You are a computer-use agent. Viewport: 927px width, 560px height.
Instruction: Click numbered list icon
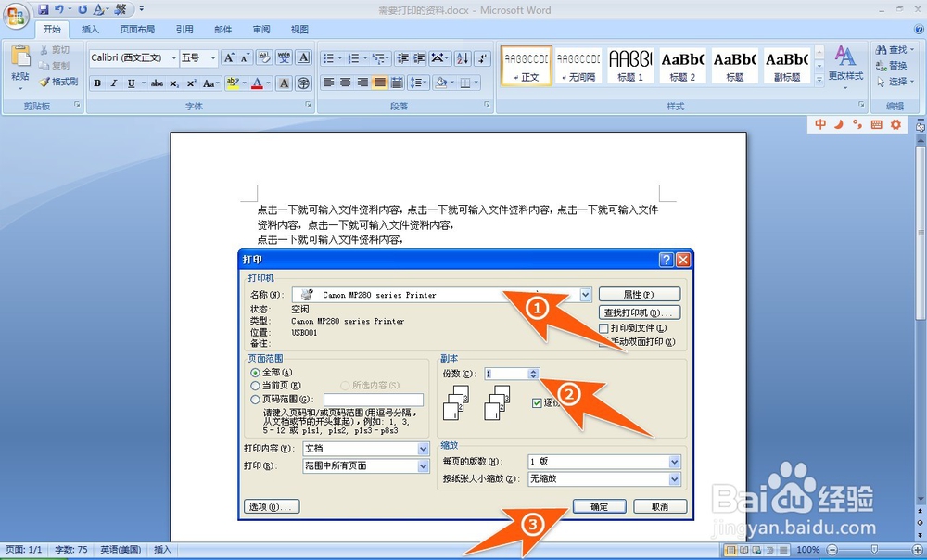353,58
